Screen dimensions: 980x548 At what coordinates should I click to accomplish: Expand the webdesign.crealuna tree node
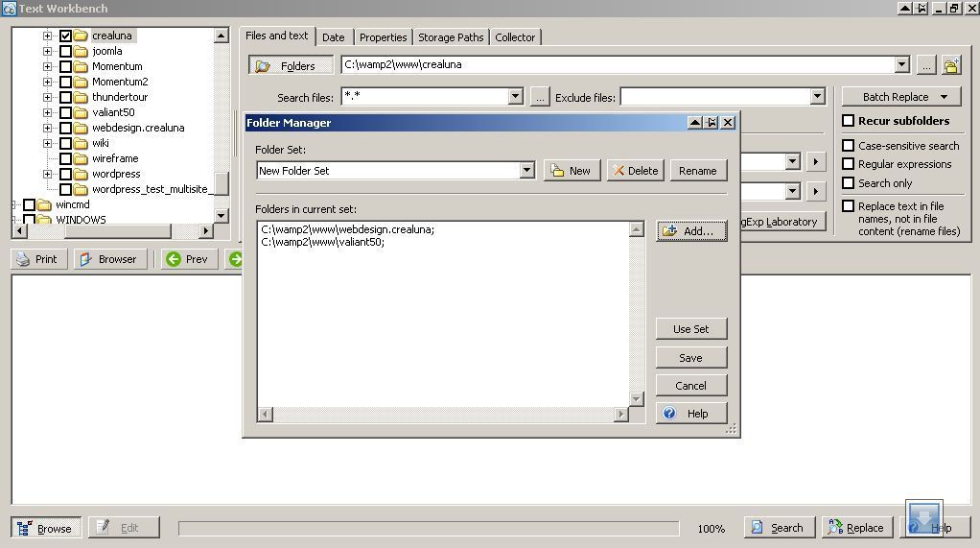click(x=48, y=128)
